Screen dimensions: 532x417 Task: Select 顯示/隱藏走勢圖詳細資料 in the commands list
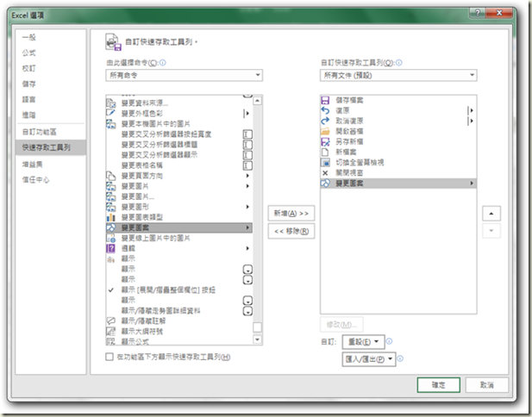[x=178, y=310]
